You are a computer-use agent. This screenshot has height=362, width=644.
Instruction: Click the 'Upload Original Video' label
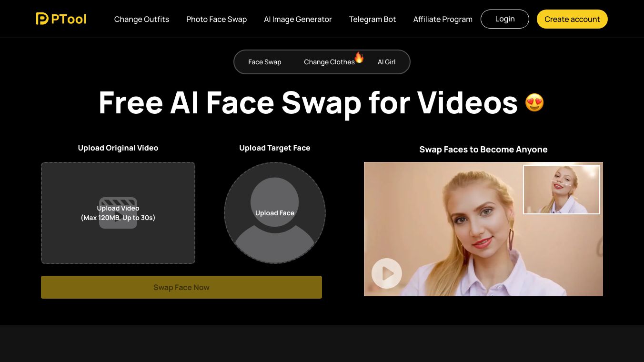[118, 148]
